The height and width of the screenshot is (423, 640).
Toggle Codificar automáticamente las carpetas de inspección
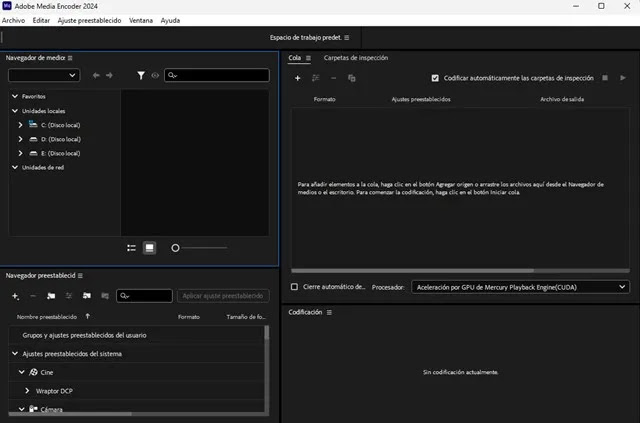tap(435, 78)
